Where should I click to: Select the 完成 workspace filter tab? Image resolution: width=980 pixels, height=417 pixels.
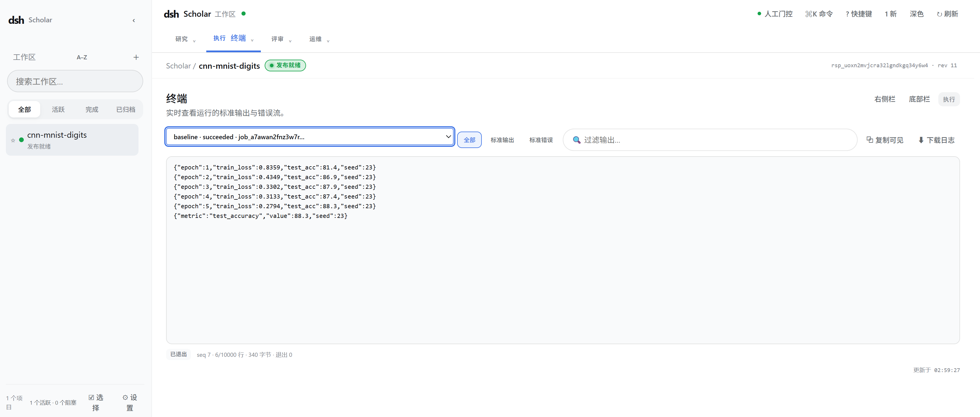click(92, 109)
